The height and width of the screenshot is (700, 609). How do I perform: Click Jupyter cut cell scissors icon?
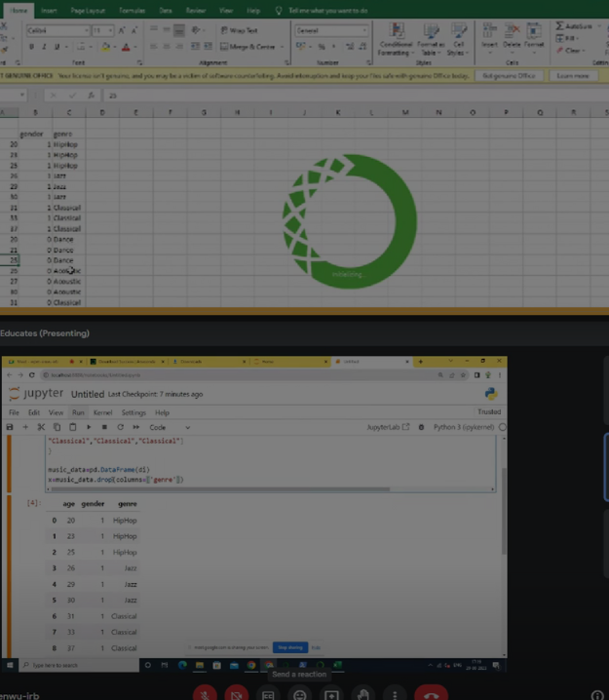coord(41,427)
